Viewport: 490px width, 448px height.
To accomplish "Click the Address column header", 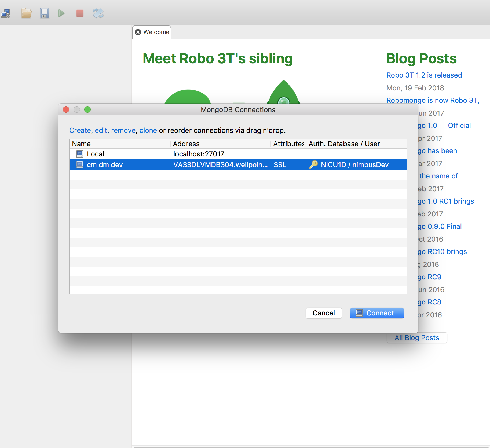I will [x=220, y=144].
